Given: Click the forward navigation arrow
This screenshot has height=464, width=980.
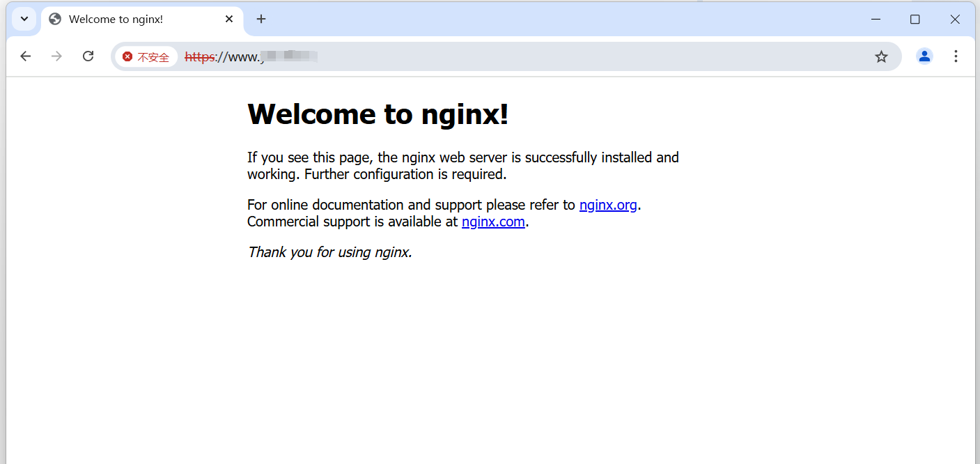Looking at the screenshot, I should click(56, 56).
